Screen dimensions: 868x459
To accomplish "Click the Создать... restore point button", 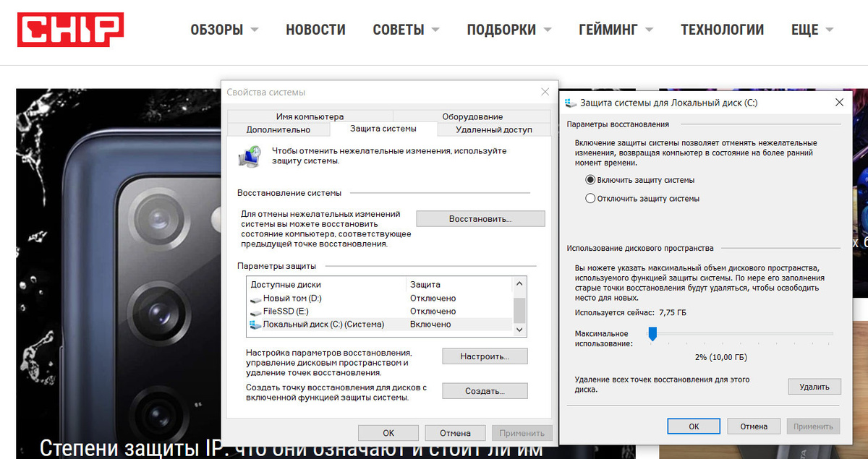I will 485,391.
